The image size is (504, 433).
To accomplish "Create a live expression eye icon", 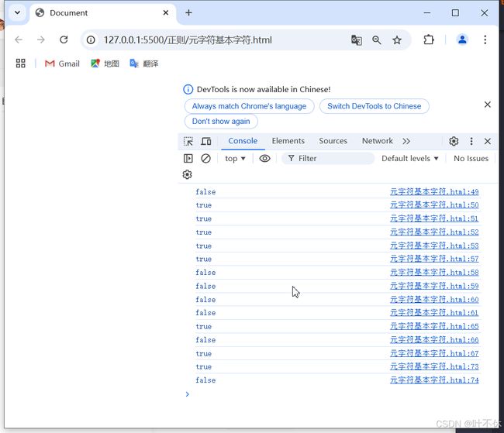I will click(264, 158).
